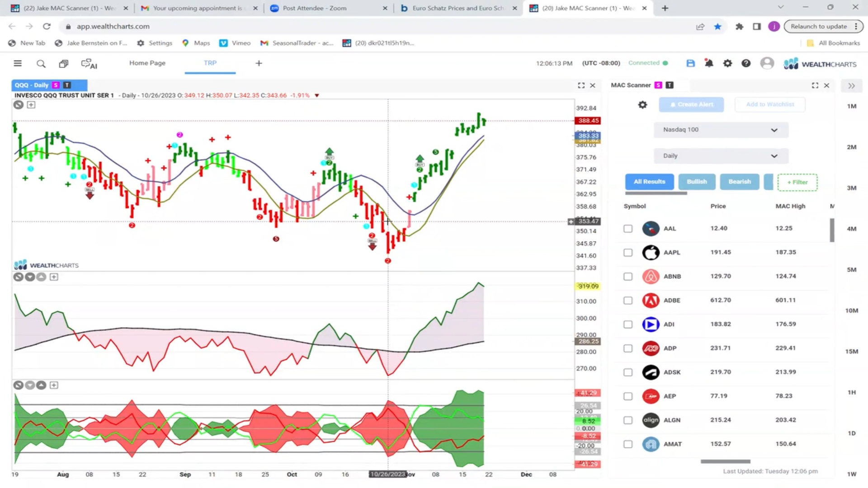Maximize the MAC Scanner panel
This screenshot has width=868, height=488.
[815, 85]
